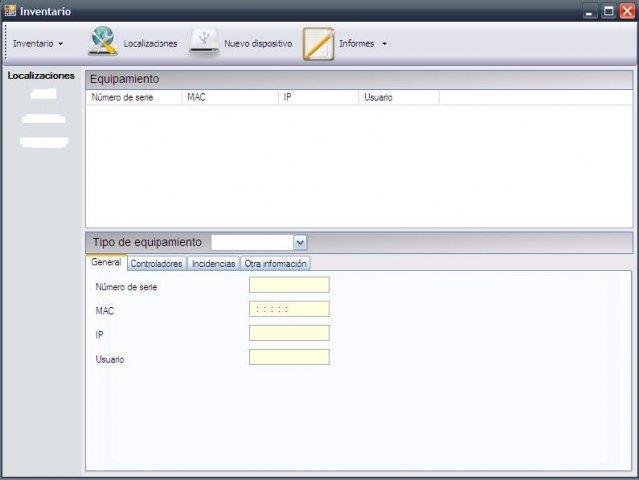This screenshot has height=480, width=639.
Task: Minimize the Inventario window
Action: [x=589, y=11]
